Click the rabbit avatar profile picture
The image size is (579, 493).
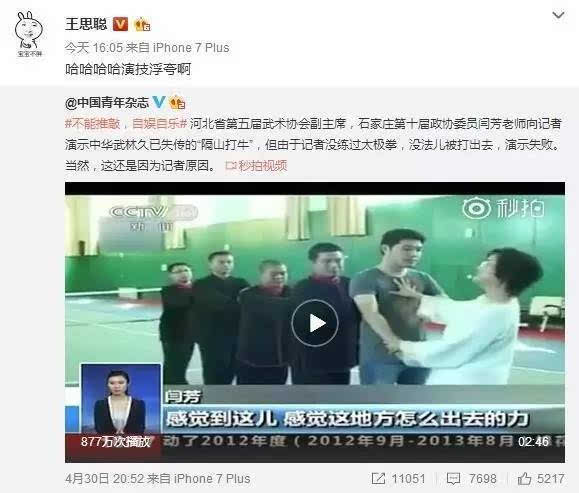click(x=29, y=34)
